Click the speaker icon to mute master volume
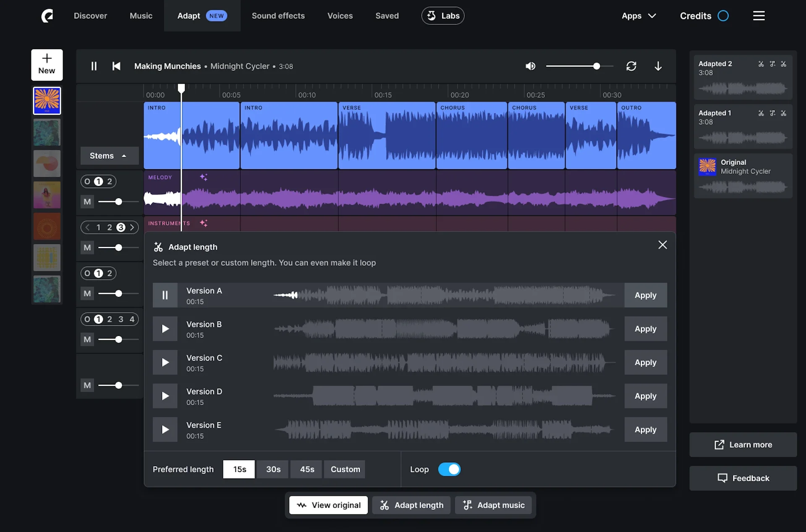 (x=530, y=66)
